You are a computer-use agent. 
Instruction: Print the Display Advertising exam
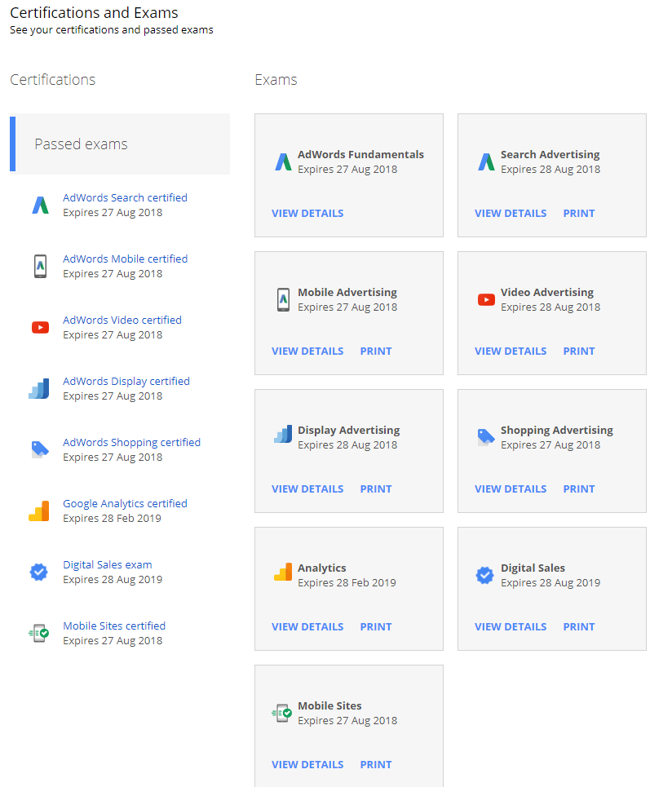tap(376, 489)
